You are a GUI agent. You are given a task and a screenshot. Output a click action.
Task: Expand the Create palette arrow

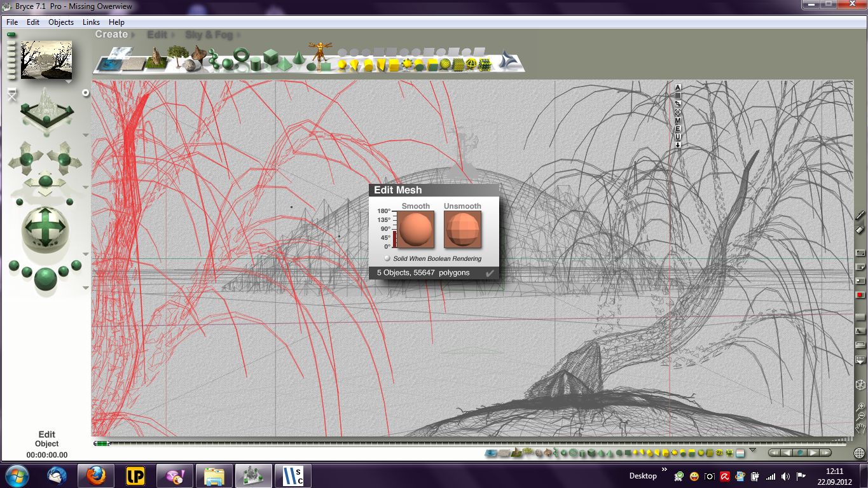(132, 34)
